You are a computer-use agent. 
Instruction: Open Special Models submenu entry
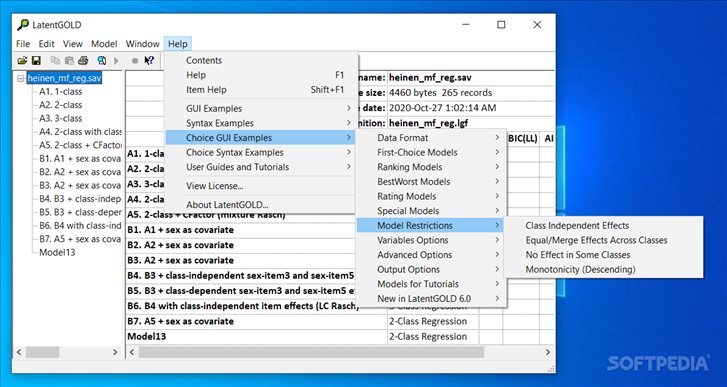coord(431,211)
